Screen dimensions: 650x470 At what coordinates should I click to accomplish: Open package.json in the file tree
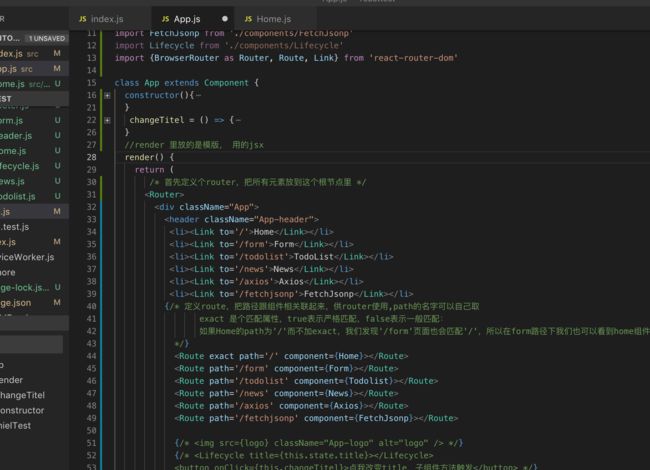(34, 303)
